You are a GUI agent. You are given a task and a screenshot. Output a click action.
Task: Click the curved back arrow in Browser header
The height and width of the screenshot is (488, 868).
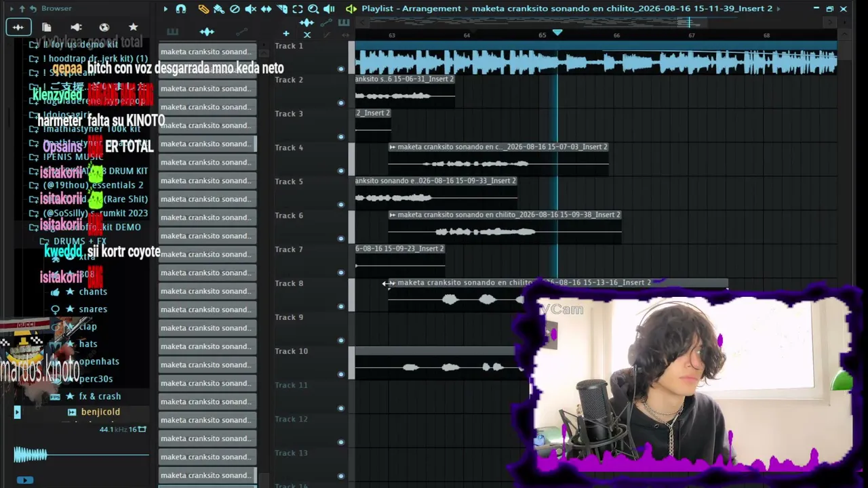pos(33,9)
